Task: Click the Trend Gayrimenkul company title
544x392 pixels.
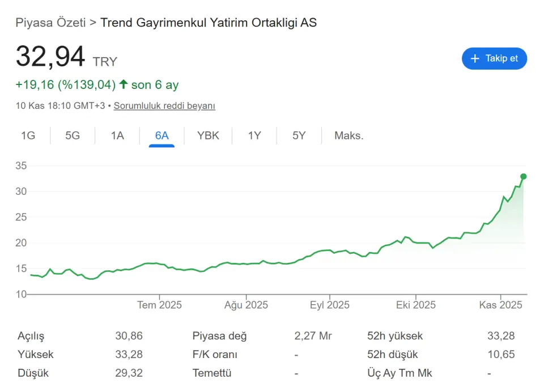Action: 209,23
